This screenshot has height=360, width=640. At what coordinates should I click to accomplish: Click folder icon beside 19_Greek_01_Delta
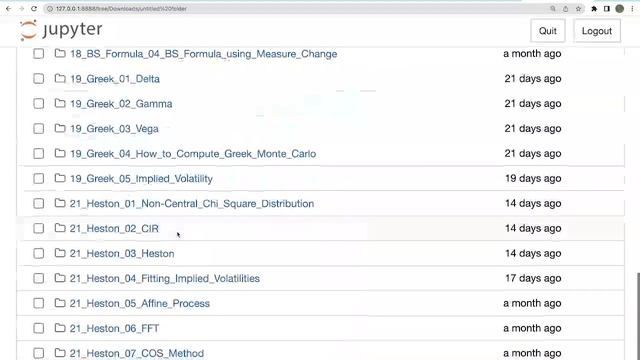point(60,78)
